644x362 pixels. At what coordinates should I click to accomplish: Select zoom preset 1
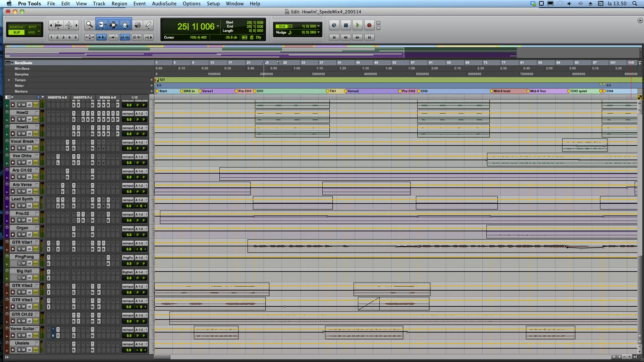(x=51, y=37)
